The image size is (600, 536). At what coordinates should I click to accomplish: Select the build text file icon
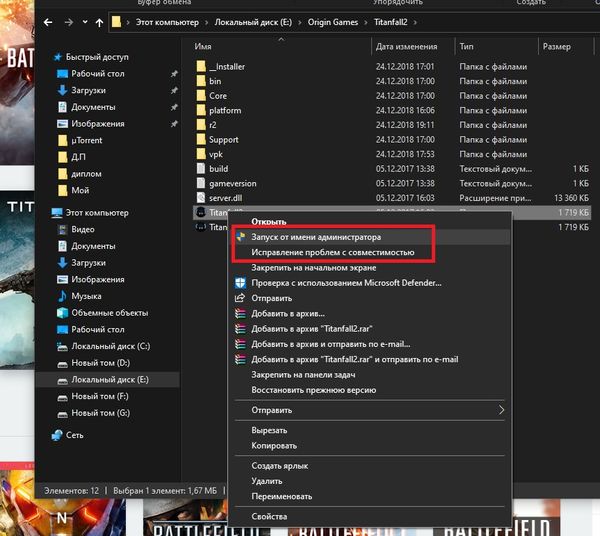point(201,168)
